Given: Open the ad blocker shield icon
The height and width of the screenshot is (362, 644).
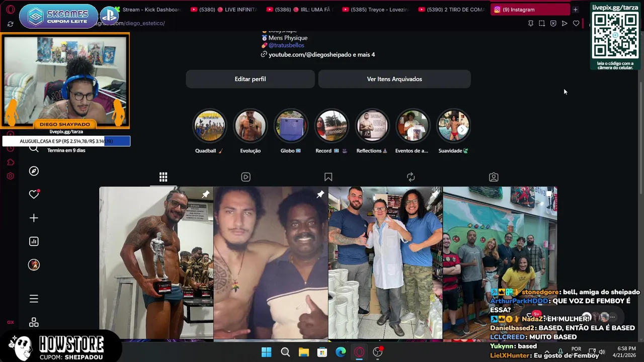Looking at the screenshot, I should click(553, 23).
